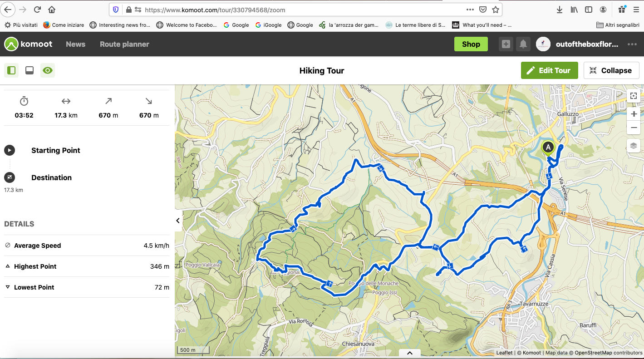Click the green A start marker
644x359 pixels.
548,148
